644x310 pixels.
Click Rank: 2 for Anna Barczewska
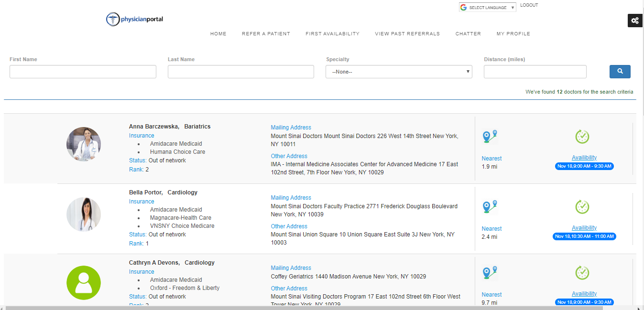[x=139, y=170]
